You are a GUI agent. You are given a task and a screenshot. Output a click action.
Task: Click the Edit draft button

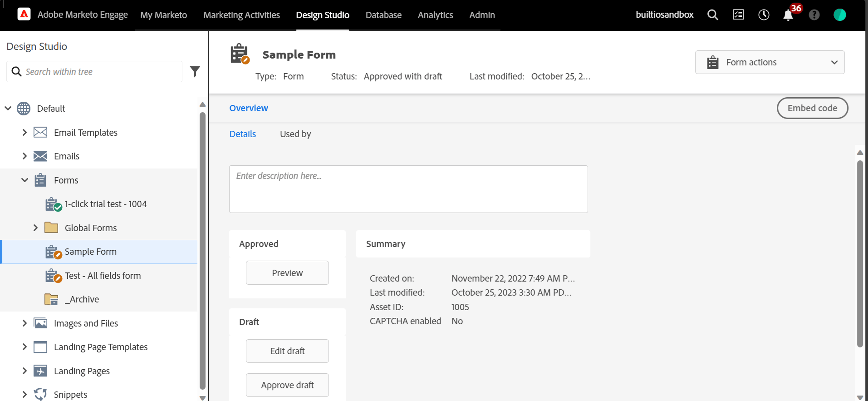click(x=287, y=351)
